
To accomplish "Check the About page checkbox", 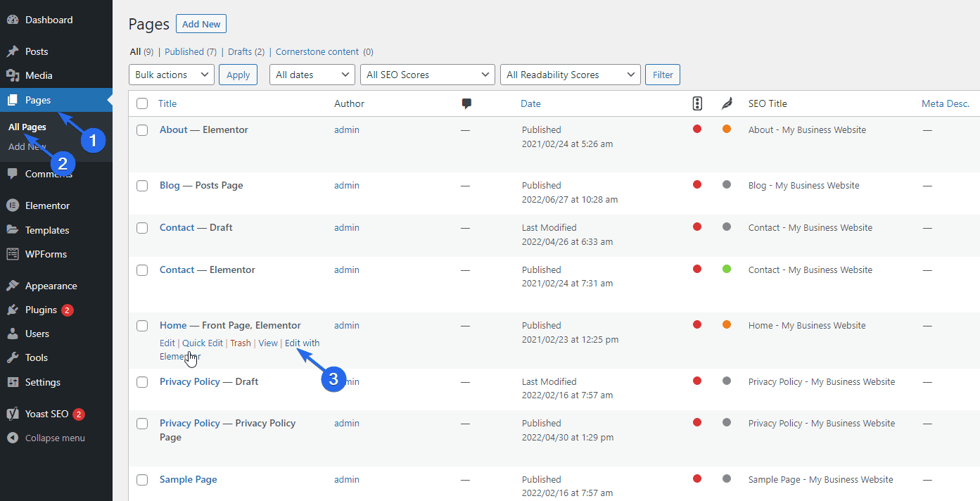I will [142, 130].
